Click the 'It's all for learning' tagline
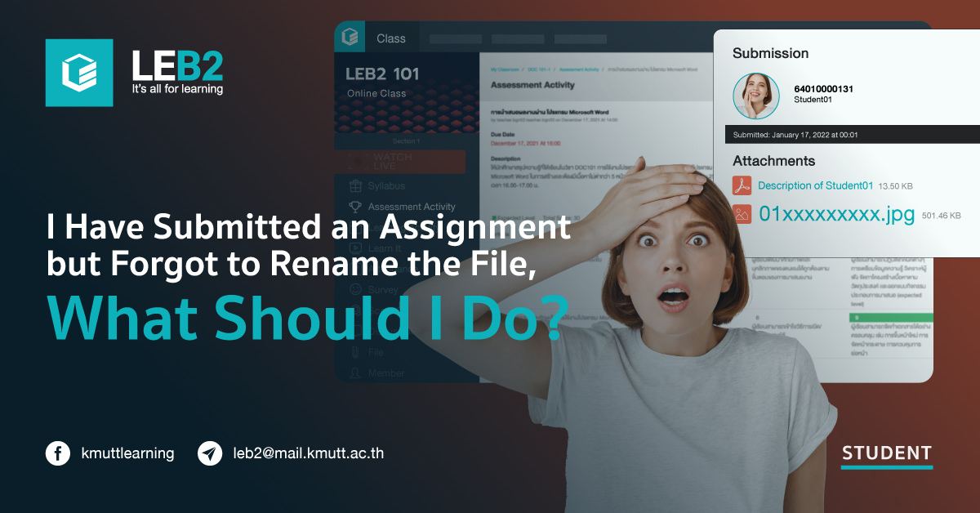980x513 pixels. tap(177, 89)
